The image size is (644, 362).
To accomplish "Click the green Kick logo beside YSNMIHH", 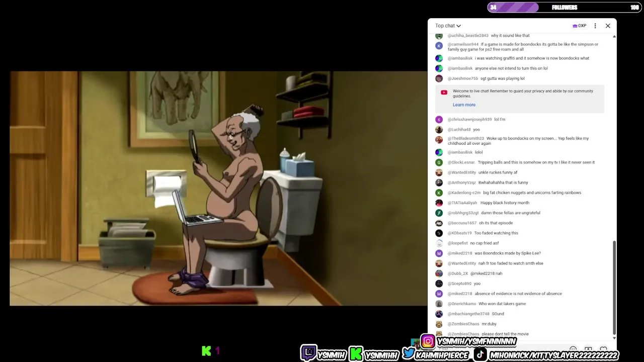I will click(356, 354).
